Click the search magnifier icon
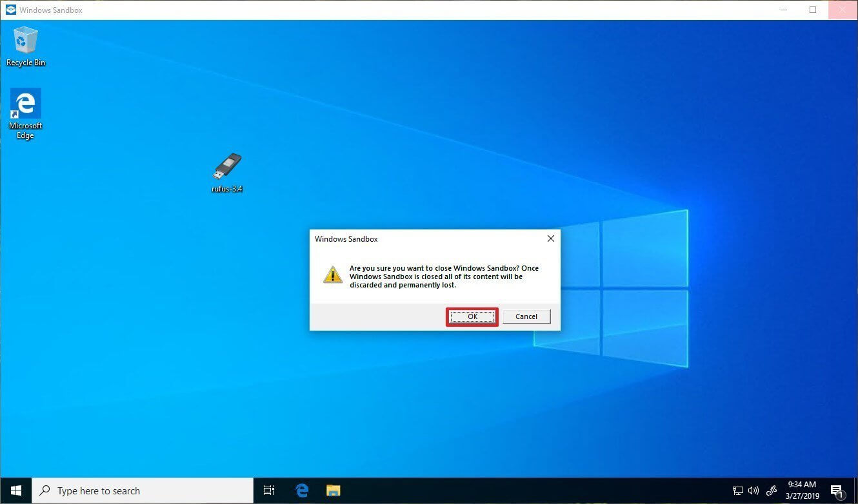 (44, 490)
